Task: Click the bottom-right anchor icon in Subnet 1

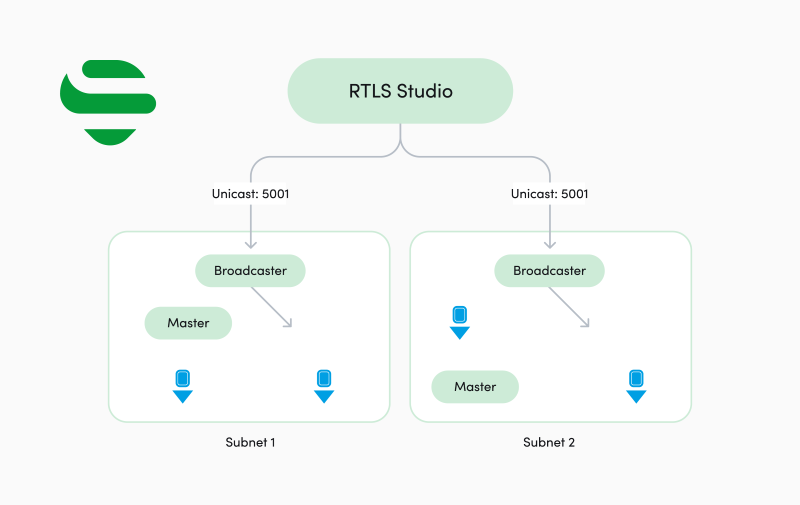Action: 324,386
